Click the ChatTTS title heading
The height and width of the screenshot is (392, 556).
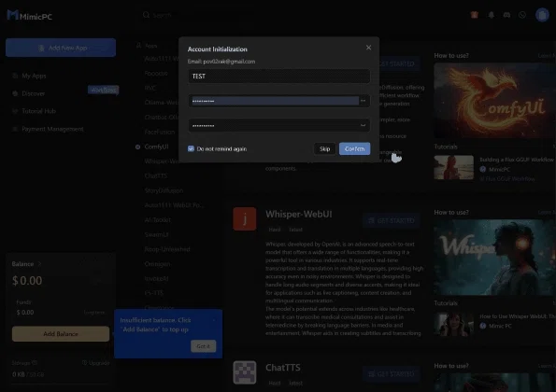pyautogui.click(x=282, y=368)
